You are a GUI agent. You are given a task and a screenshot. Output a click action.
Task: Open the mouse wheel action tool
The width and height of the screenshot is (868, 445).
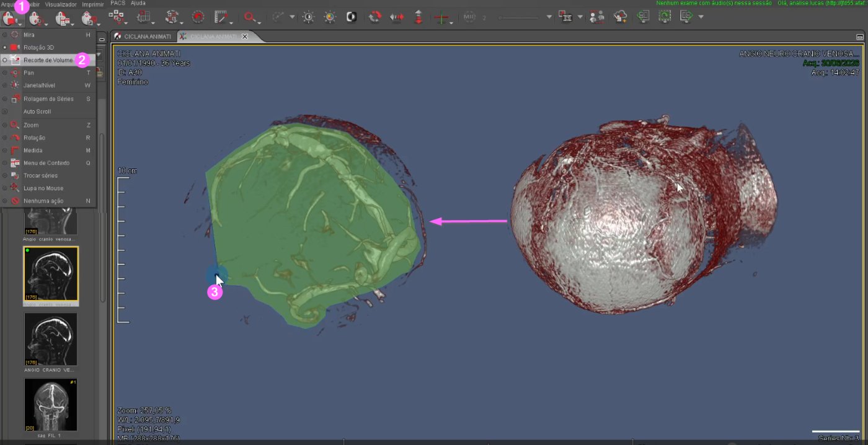(88, 17)
